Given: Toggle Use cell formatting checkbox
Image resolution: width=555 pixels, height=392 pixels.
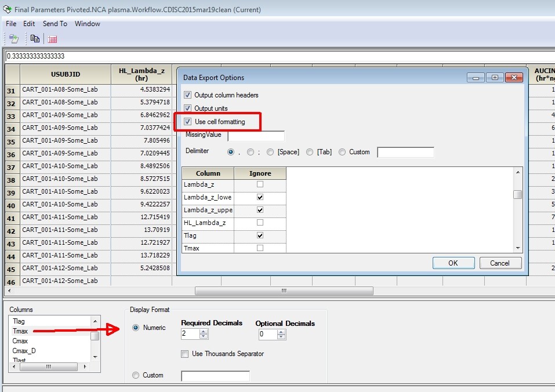Looking at the screenshot, I should [187, 122].
